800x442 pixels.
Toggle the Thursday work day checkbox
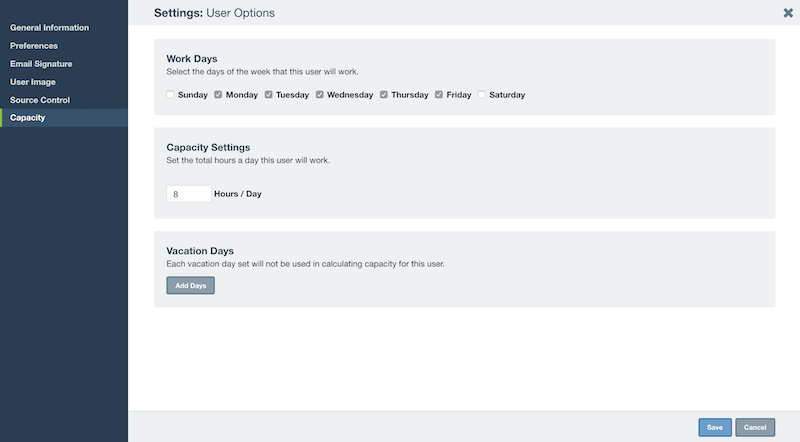(384, 94)
